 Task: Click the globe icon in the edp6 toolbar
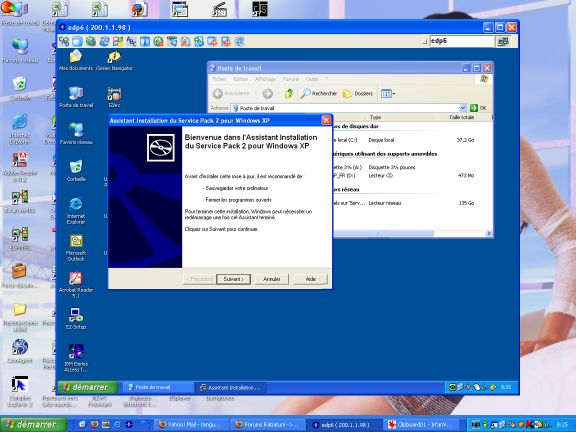pyautogui.click(x=90, y=41)
